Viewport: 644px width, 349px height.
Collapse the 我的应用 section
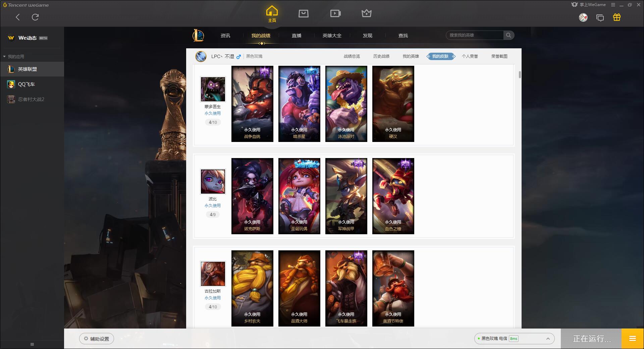(13, 56)
